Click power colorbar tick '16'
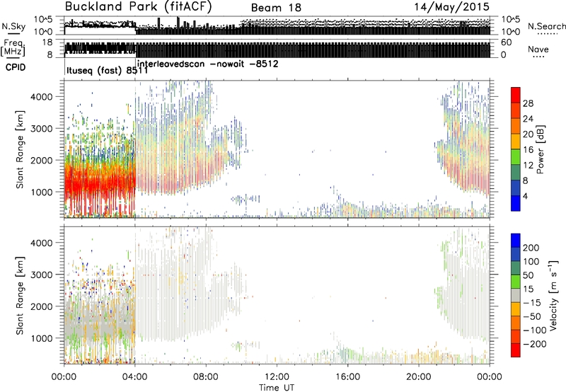566x392 pixels. pos(528,150)
